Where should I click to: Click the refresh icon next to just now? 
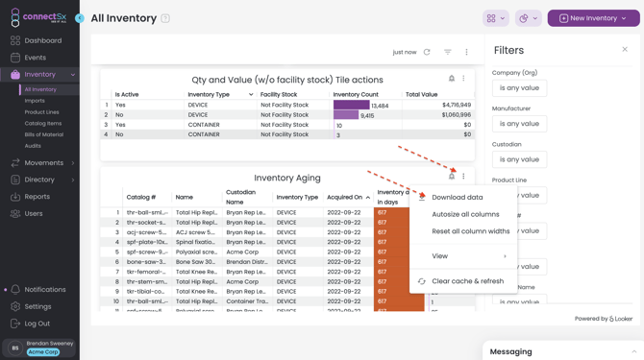pos(427,52)
